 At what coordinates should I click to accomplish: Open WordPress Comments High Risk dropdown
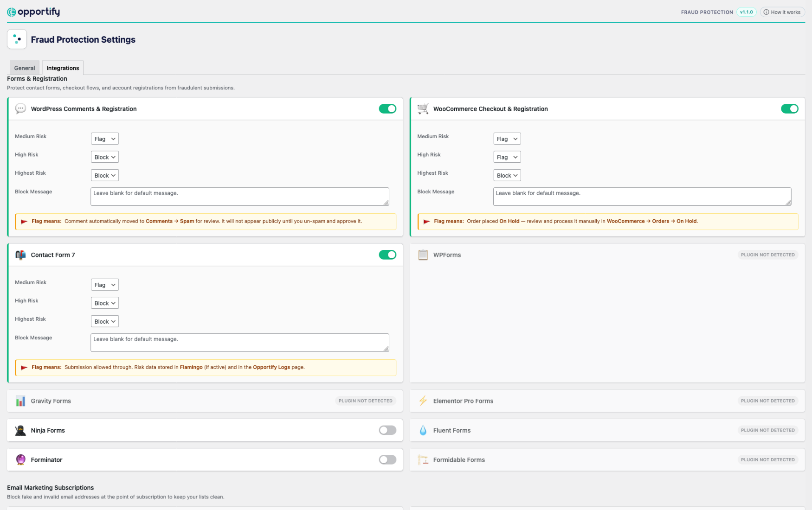coord(105,157)
